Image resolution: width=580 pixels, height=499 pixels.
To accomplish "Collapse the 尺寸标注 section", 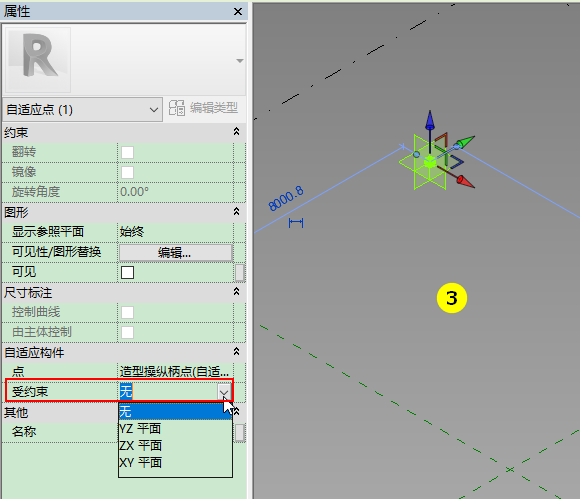I will coord(236,292).
